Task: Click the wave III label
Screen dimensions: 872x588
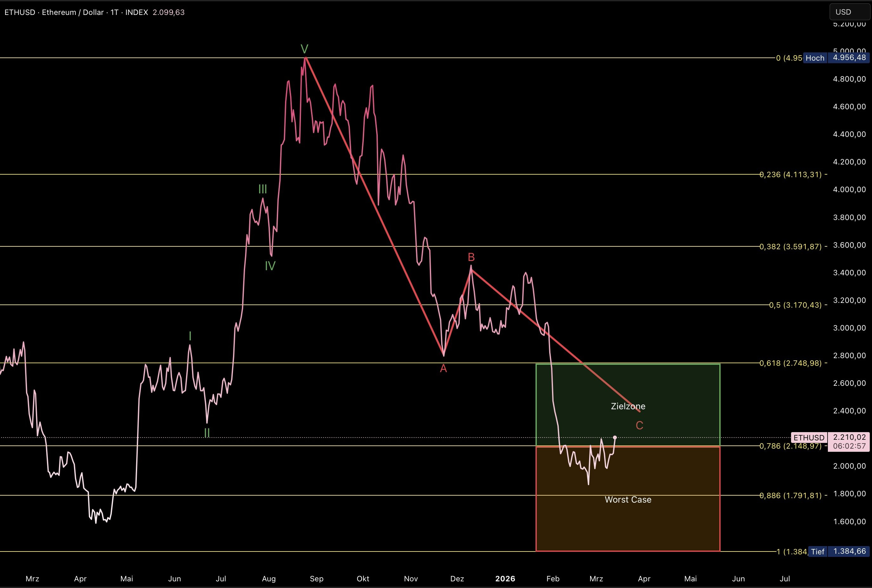Action: pyautogui.click(x=263, y=189)
